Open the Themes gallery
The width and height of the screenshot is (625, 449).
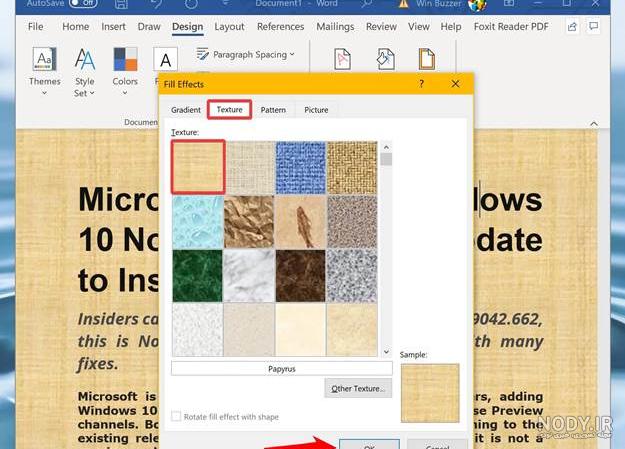click(x=44, y=70)
